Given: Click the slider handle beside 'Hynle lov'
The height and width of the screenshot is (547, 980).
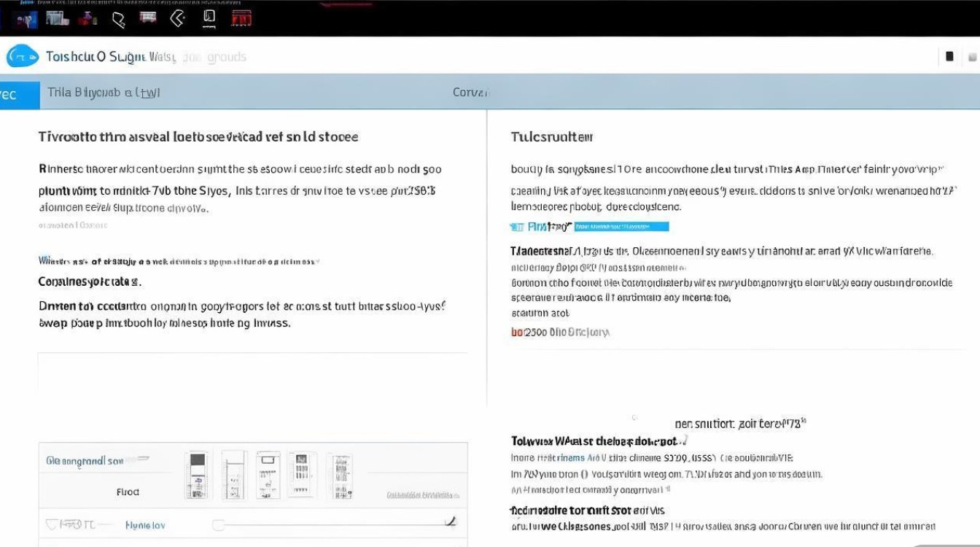Looking at the screenshot, I should (x=218, y=525).
